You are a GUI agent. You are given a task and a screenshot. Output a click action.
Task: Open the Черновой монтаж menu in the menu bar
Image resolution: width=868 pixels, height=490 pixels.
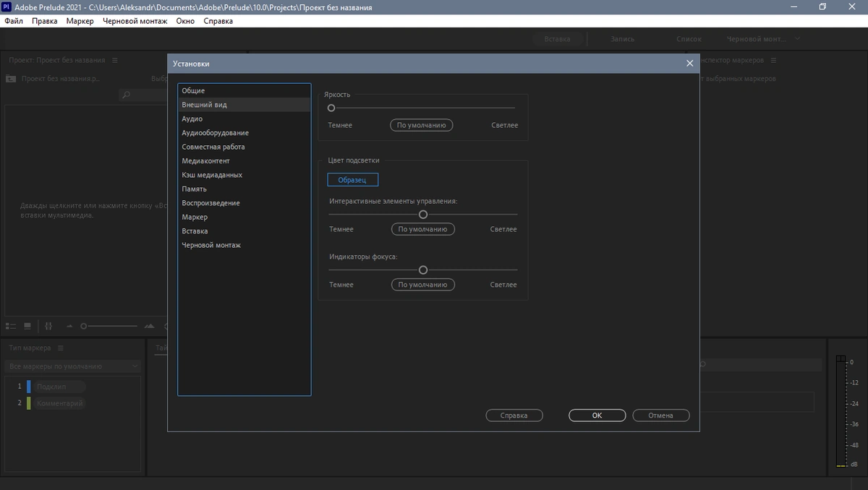pos(135,21)
